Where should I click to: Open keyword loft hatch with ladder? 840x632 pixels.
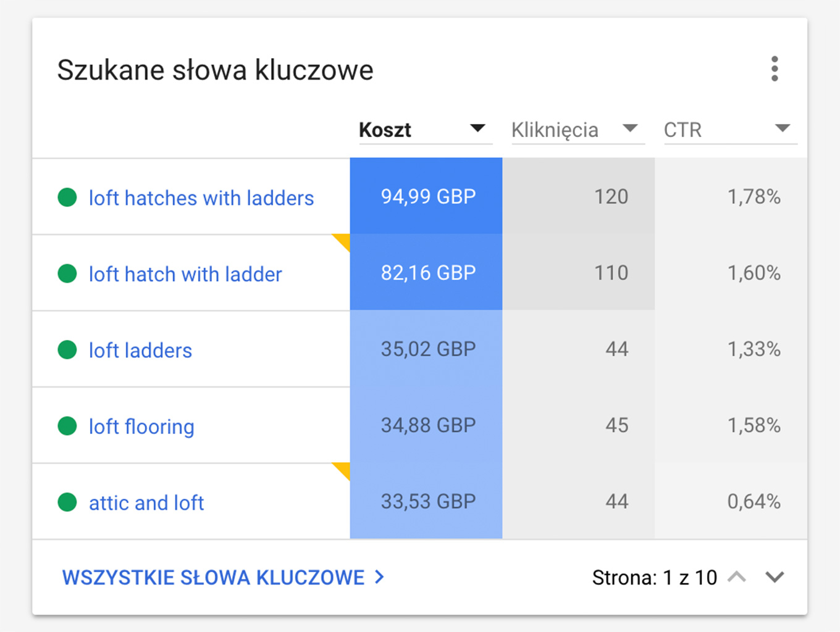click(x=185, y=274)
